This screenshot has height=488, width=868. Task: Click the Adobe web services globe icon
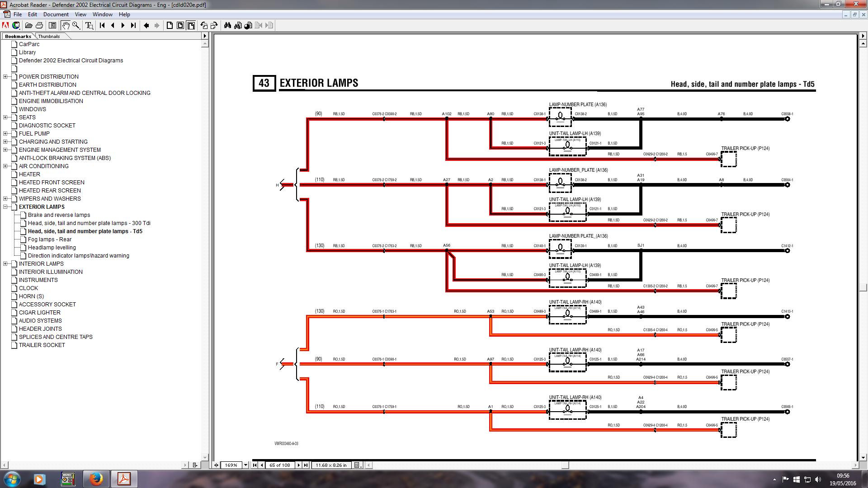coord(16,25)
